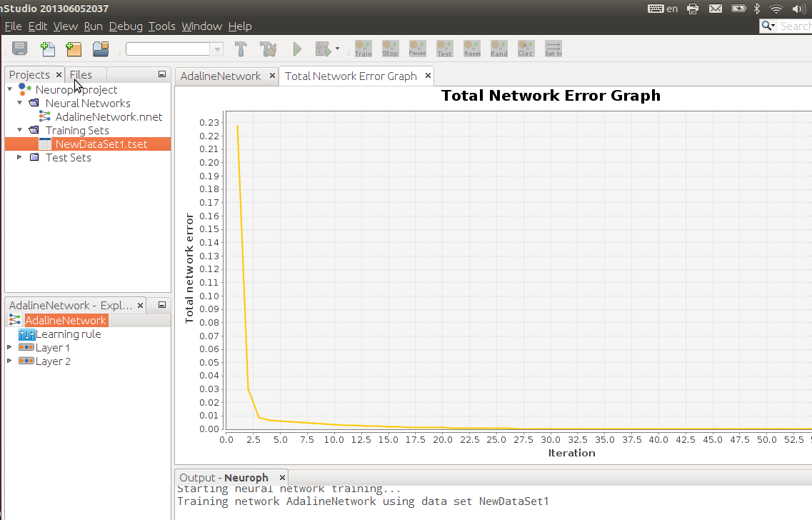This screenshot has height=520, width=812.
Task: Reset the network with Reset icon
Action: pyautogui.click(x=472, y=49)
